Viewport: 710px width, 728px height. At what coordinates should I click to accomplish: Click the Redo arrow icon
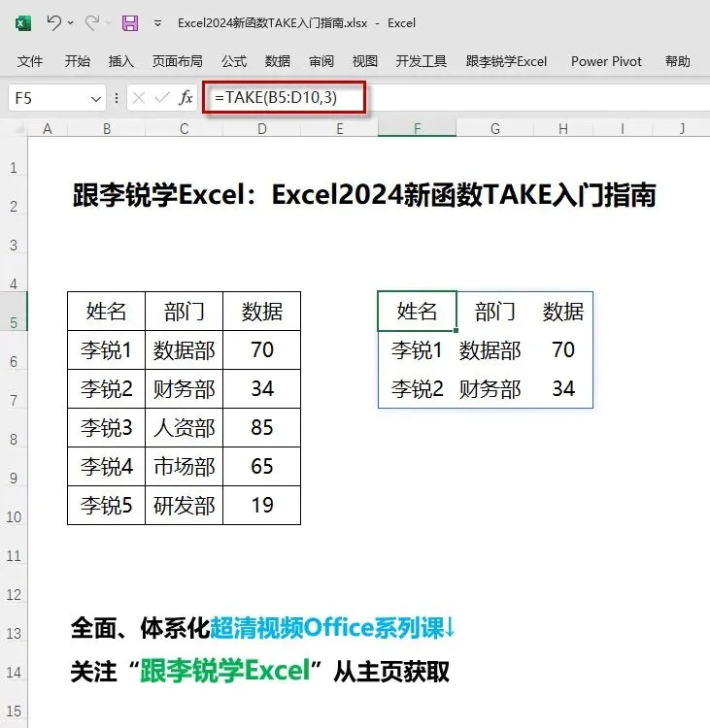92,22
